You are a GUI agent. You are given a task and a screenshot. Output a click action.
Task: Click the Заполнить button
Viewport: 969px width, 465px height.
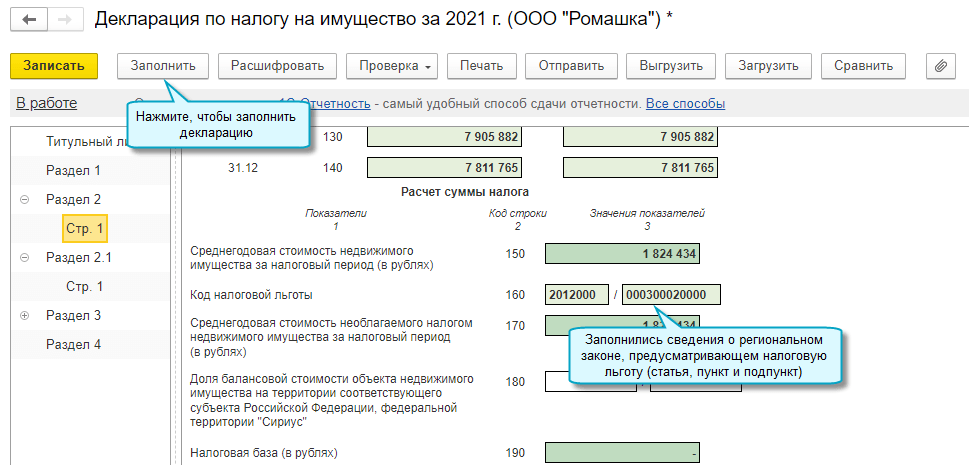(163, 66)
